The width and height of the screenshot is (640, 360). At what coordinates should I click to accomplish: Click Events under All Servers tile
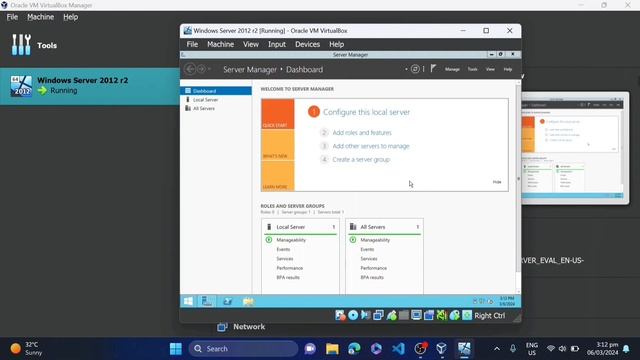pyautogui.click(x=367, y=249)
